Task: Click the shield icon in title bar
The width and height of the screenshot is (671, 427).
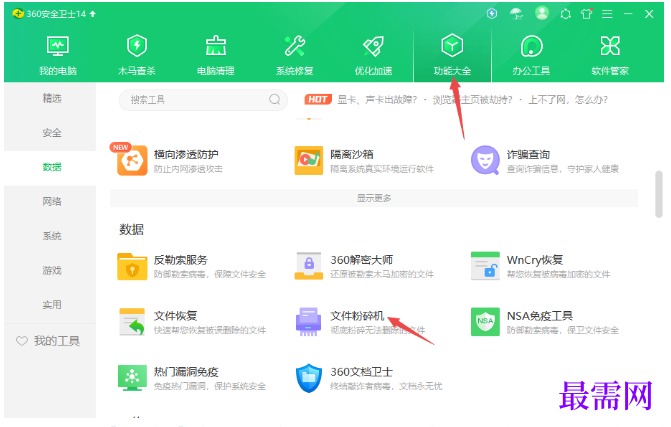Action: click(492, 14)
